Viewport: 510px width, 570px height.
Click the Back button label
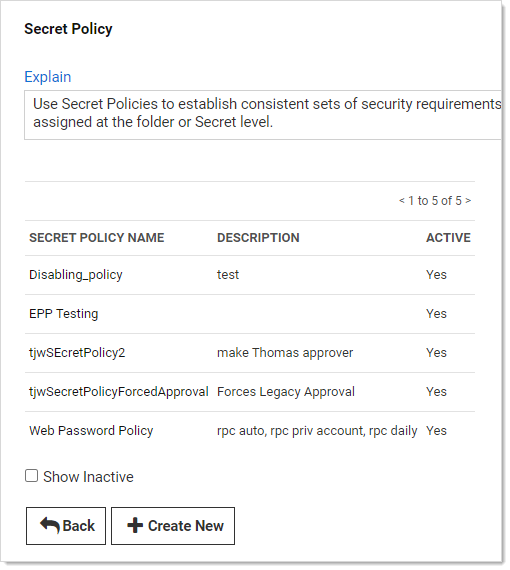79,526
